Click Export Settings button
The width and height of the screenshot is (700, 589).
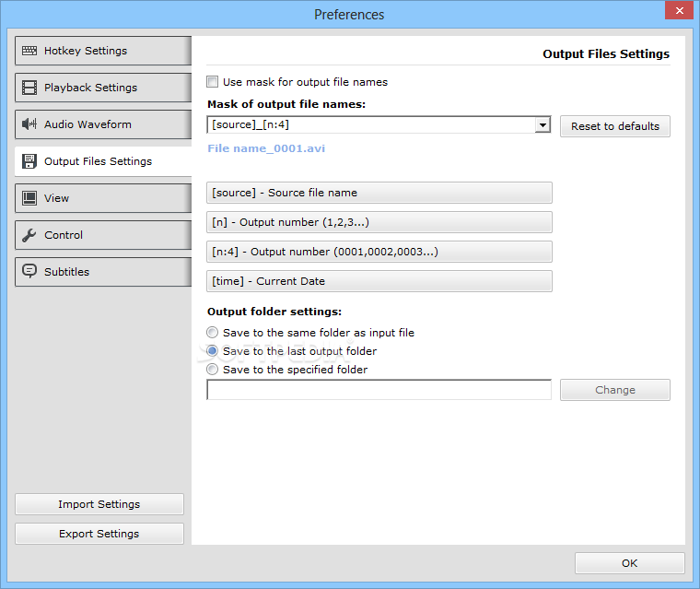(x=99, y=534)
